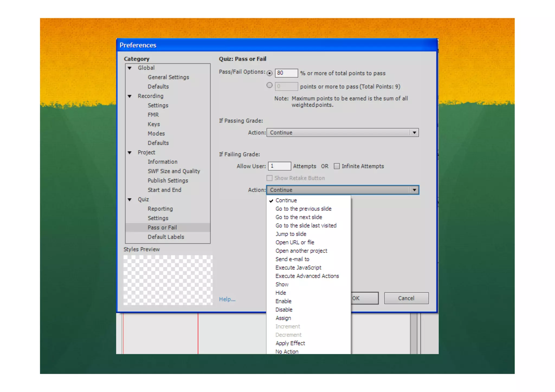
Task: Select Default Labels under Quiz
Action: (166, 237)
